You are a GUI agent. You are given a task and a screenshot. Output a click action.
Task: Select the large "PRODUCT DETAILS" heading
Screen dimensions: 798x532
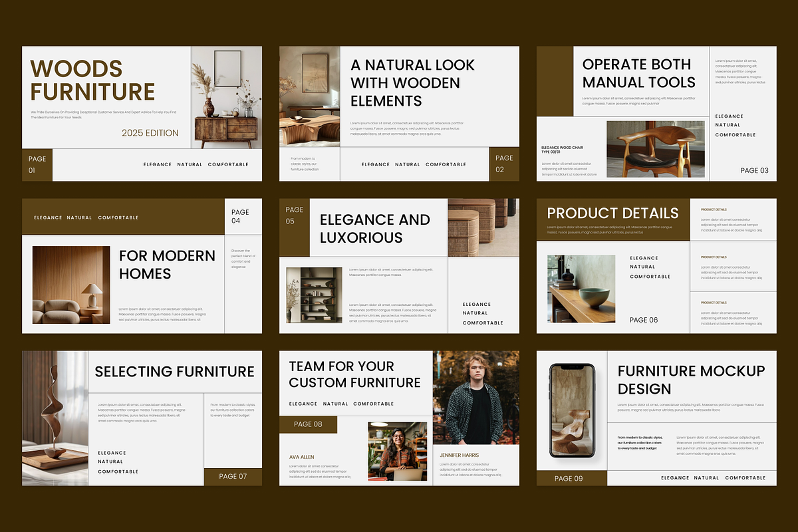613,213
